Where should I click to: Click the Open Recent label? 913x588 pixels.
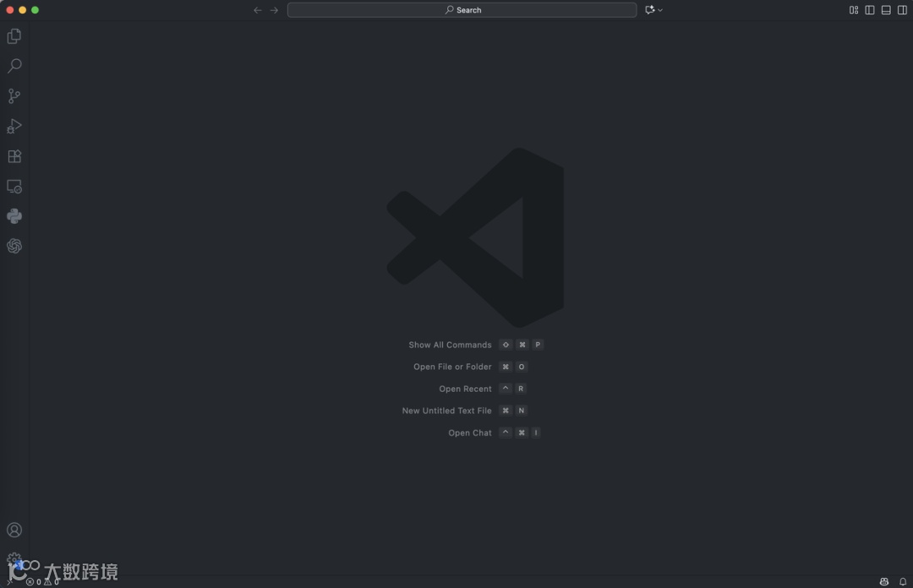(465, 389)
